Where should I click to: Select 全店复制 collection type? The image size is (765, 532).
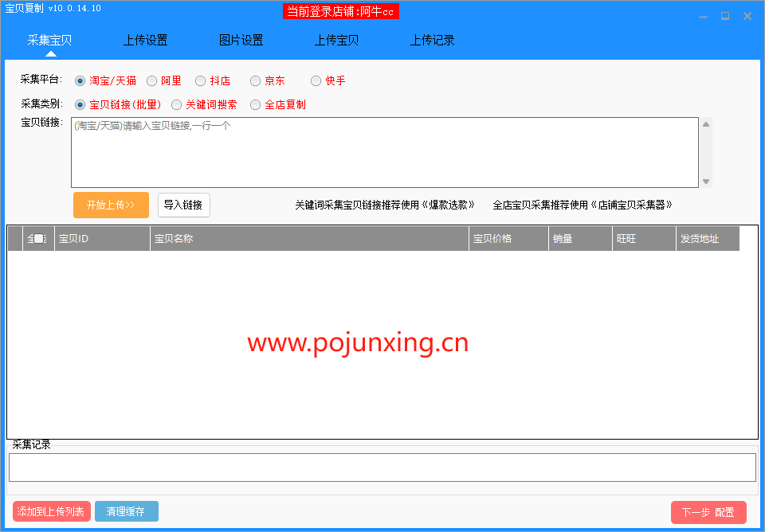pos(255,105)
